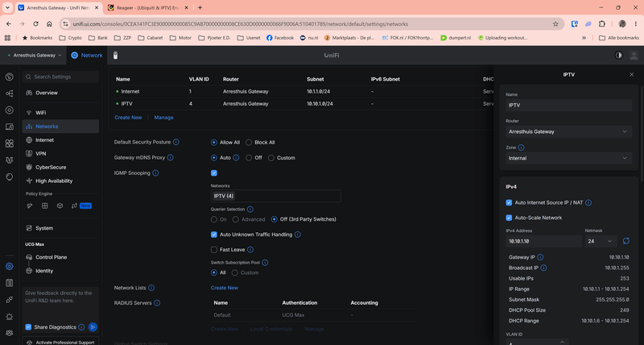Enable the Fast Leave checkbox
The height and width of the screenshot is (345, 644).
pyautogui.click(x=214, y=250)
